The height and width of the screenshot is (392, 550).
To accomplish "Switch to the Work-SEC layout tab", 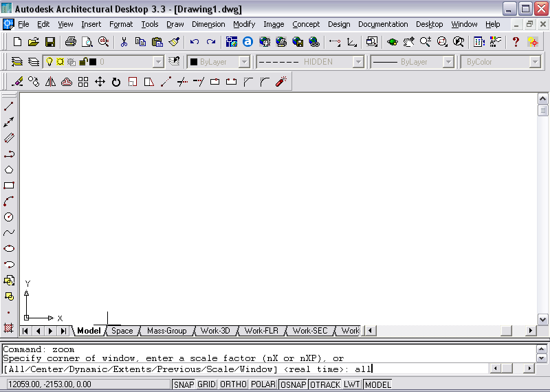I will pyautogui.click(x=310, y=331).
